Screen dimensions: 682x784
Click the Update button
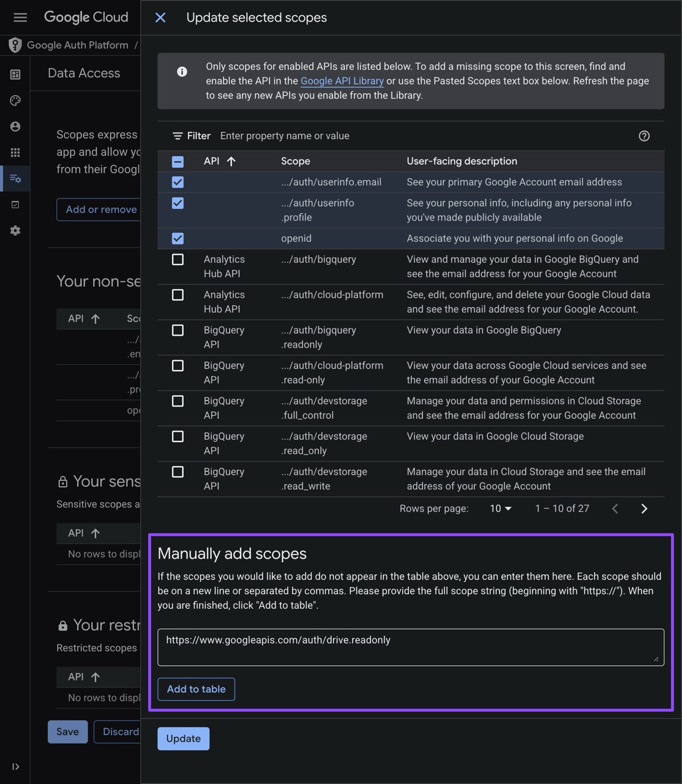[x=183, y=739]
